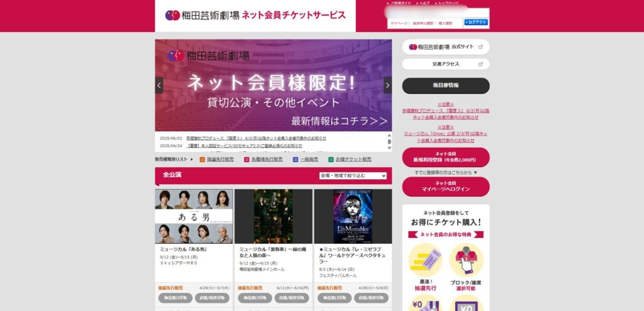The height and width of the screenshot is (311, 644).
Task: Click the ブロック/座席選択可能 seat benefit icon
Action: pyautogui.click(x=466, y=260)
